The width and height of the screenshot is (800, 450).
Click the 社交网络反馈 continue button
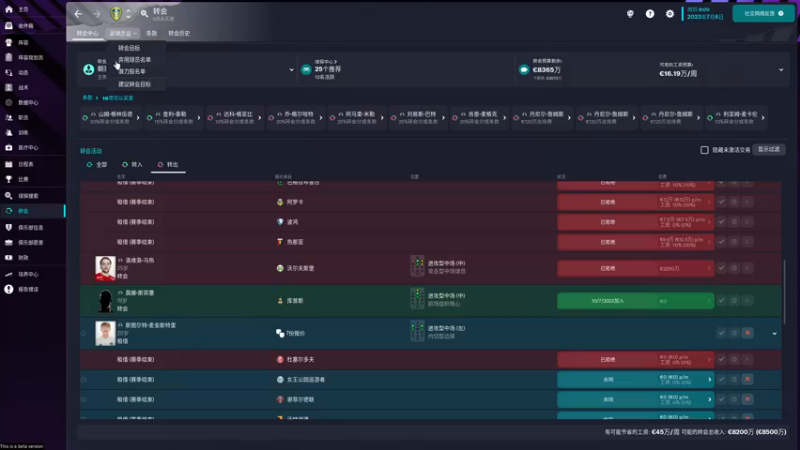pos(764,14)
